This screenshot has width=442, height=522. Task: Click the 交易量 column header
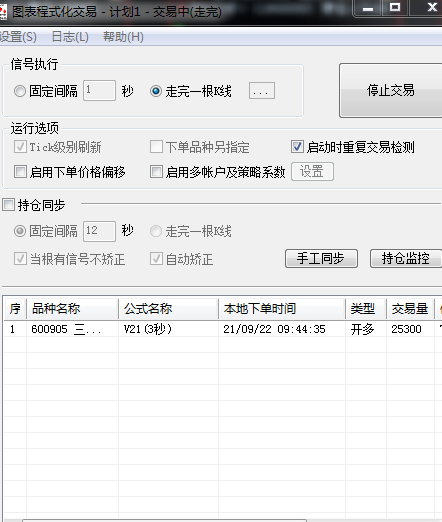point(410,309)
